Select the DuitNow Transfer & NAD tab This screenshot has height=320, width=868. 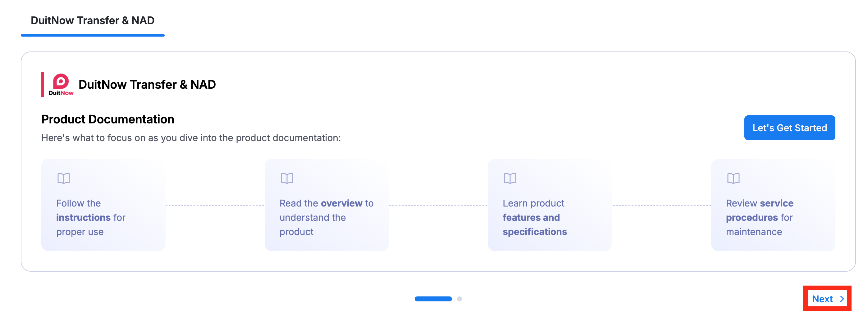[92, 20]
